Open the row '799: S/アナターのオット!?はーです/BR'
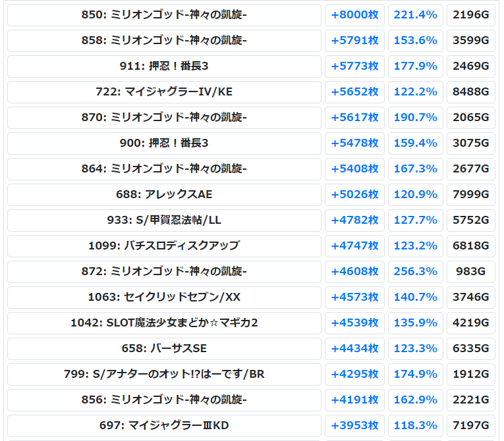Screen dimensions: 504x441 click(164, 375)
